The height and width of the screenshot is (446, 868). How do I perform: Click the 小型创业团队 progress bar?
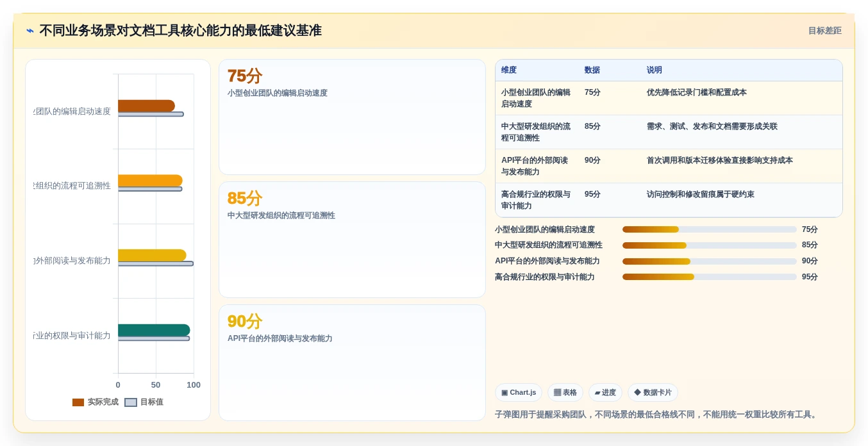[710, 229]
